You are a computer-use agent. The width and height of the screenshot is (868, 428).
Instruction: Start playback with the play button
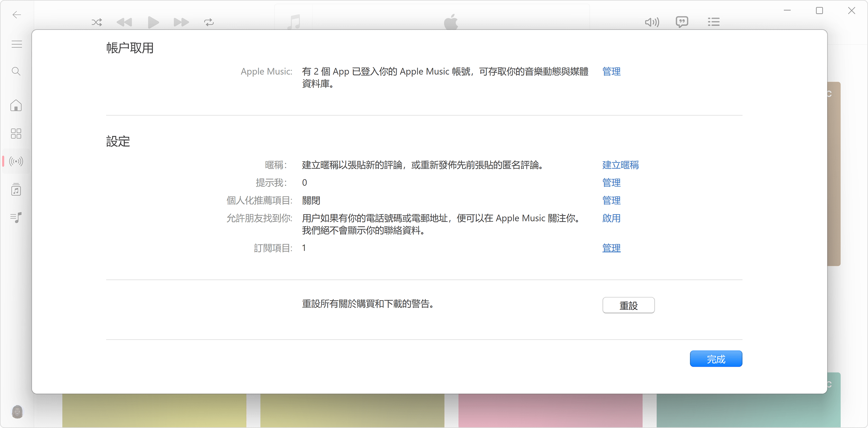pos(153,22)
